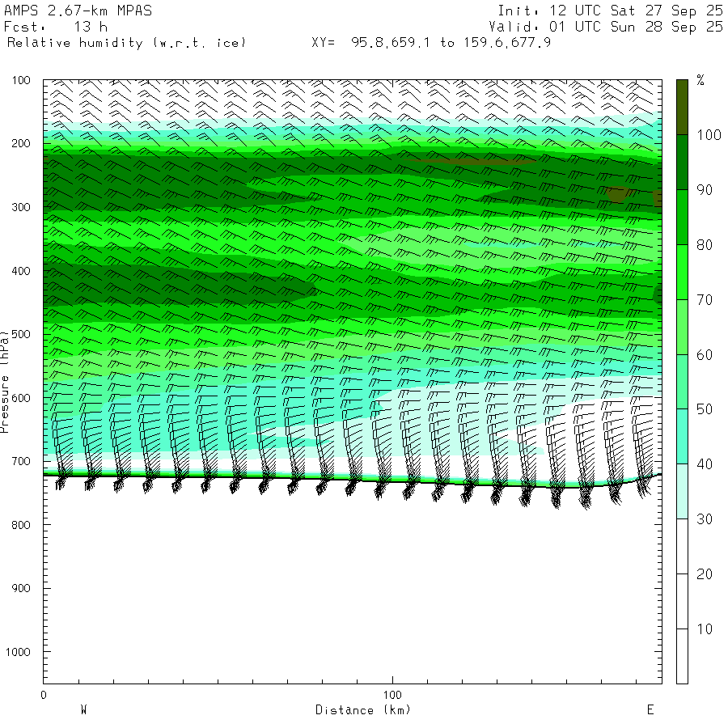Click the brown supersaturated blob near 280 hPa east
Image resolution: width=728 pixels, height=728 pixels.
(617, 194)
